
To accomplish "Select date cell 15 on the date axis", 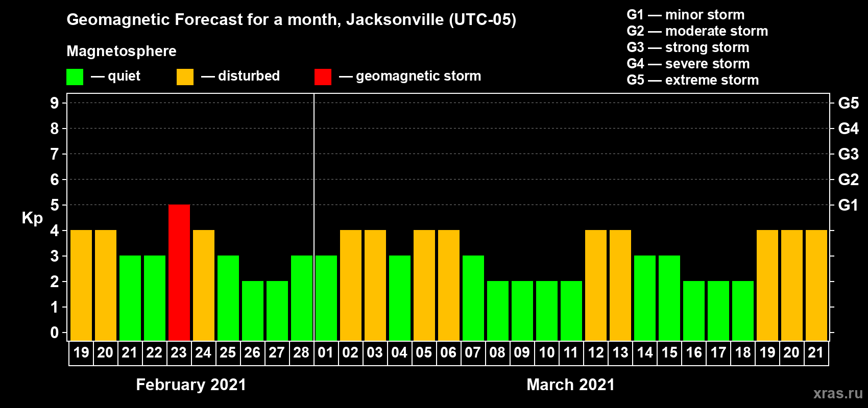I will point(669,353).
